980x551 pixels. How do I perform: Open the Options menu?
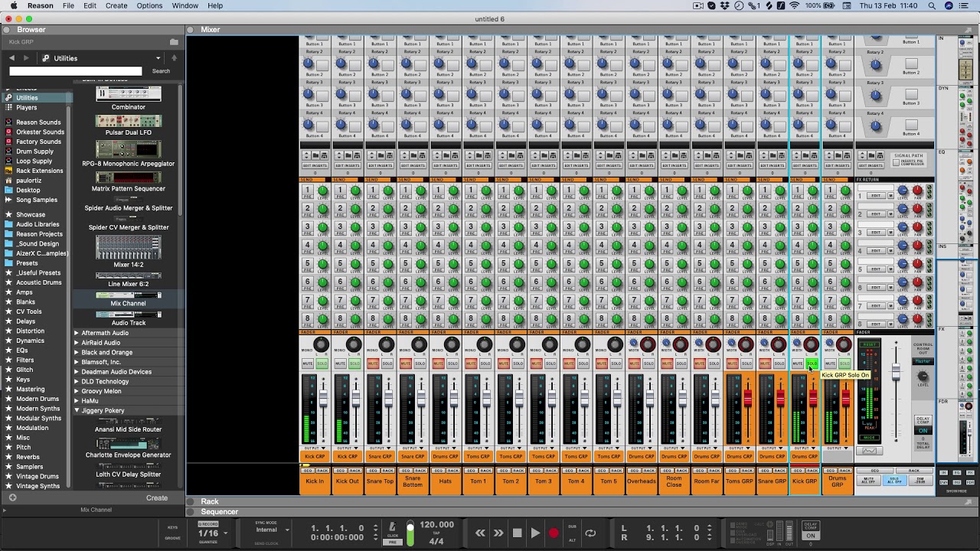click(149, 5)
